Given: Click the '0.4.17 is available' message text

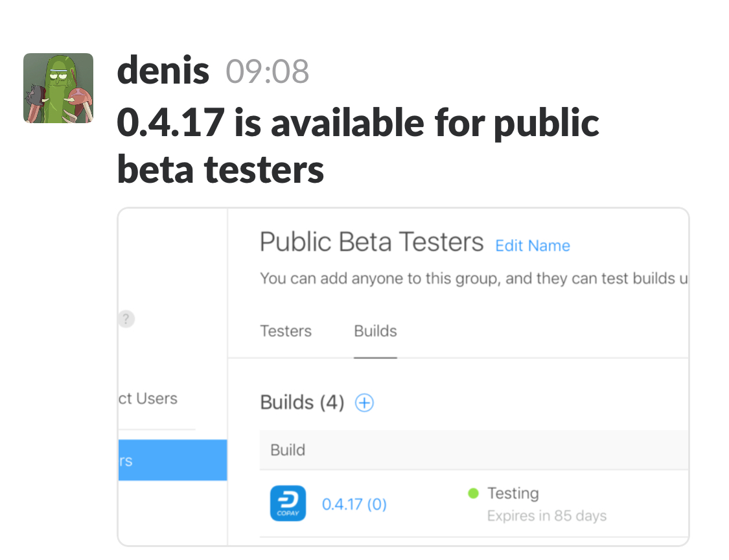Looking at the screenshot, I should click(358, 145).
